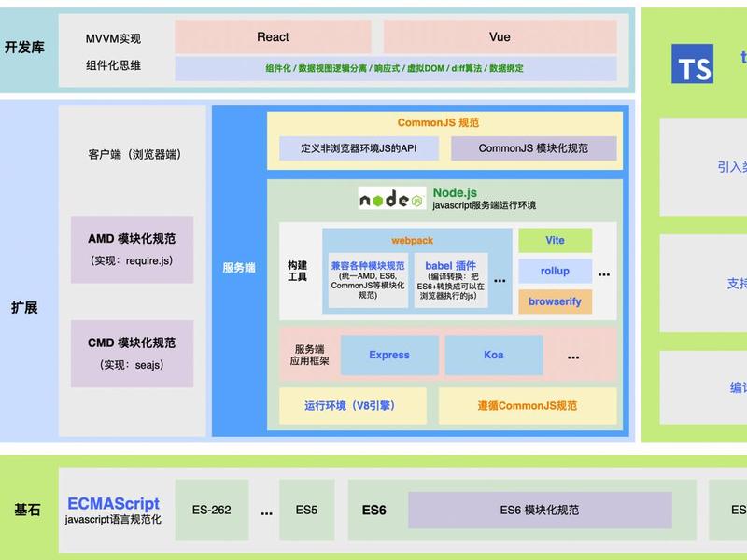Select the Express box

coord(389,355)
